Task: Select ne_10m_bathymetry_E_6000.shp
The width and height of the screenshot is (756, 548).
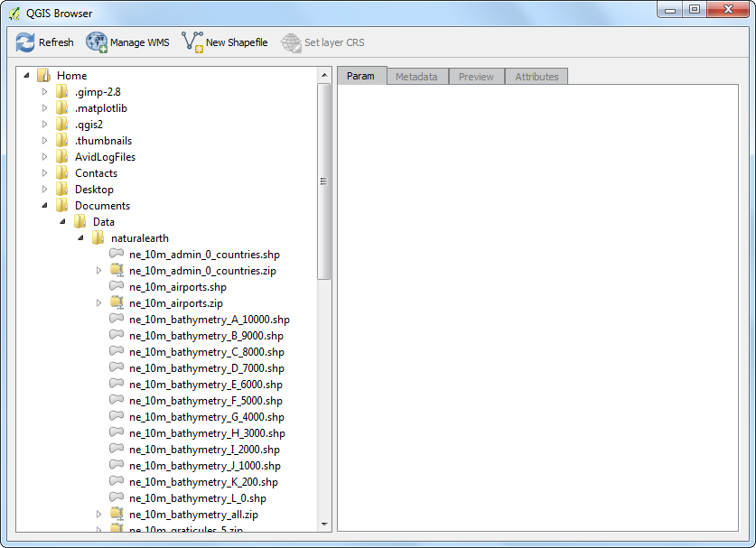Action: (206, 385)
